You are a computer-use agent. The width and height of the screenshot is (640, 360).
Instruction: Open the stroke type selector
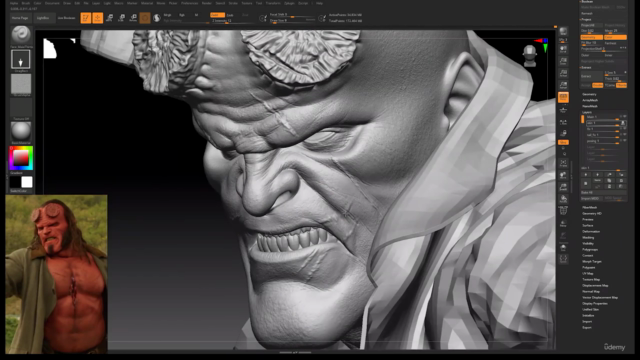coord(21,60)
